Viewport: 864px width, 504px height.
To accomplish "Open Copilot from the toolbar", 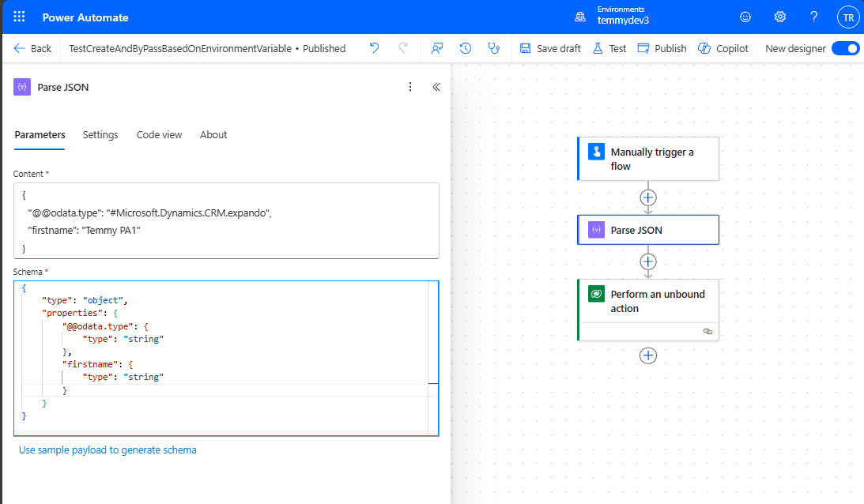I will pyautogui.click(x=723, y=48).
